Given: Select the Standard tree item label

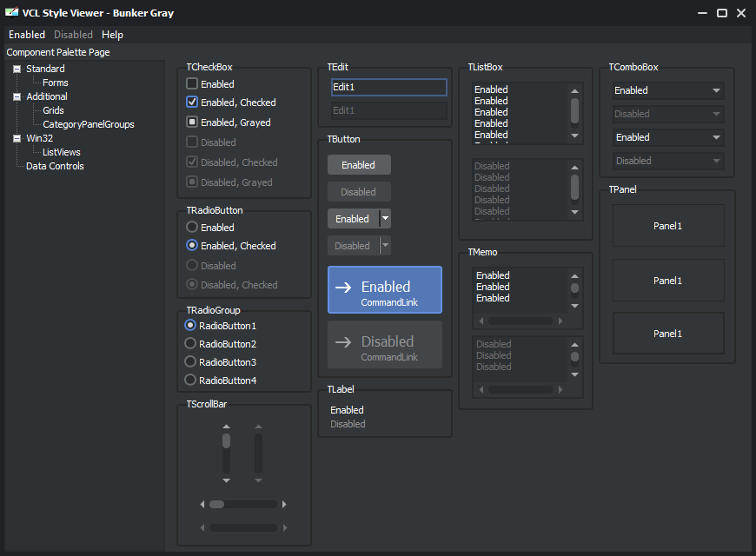Looking at the screenshot, I should click(45, 69).
